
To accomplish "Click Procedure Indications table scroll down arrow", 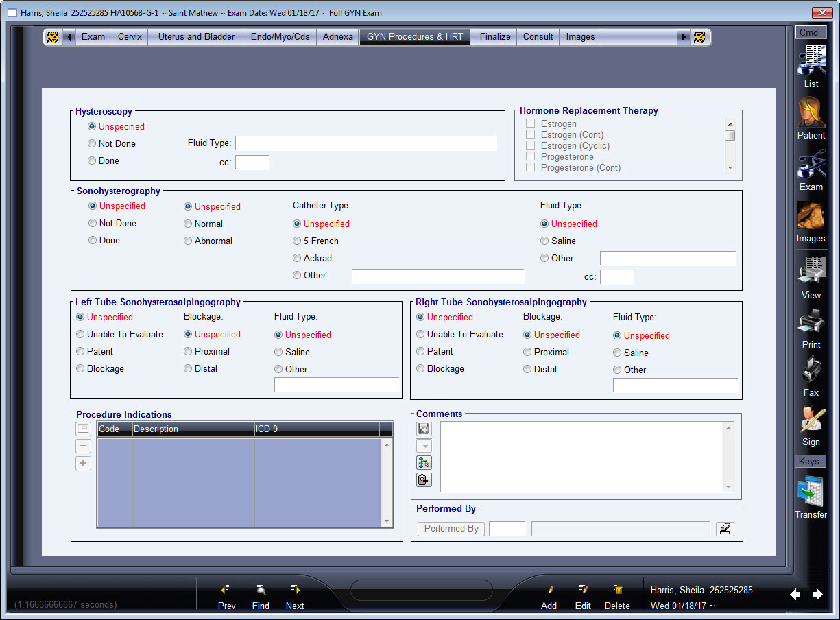I will tap(387, 522).
